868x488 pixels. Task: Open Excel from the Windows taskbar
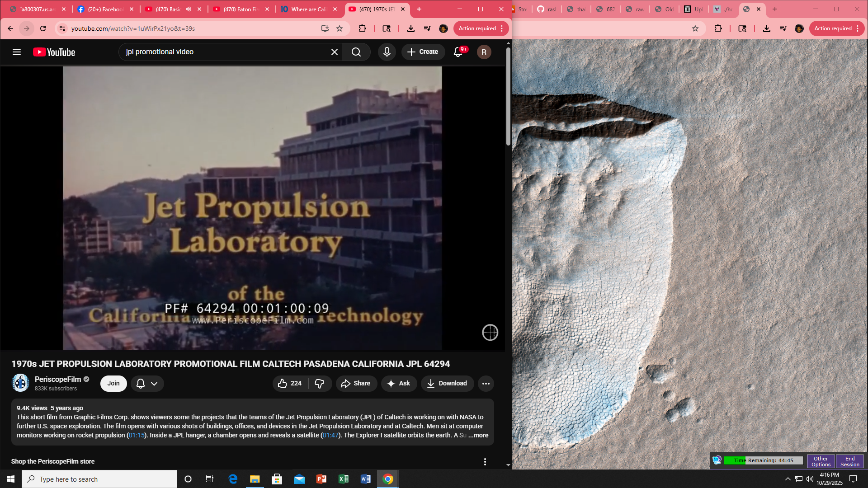pyautogui.click(x=344, y=479)
